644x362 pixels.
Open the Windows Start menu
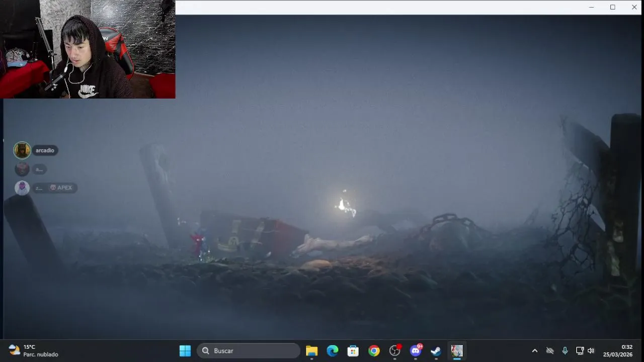(185, 350)
